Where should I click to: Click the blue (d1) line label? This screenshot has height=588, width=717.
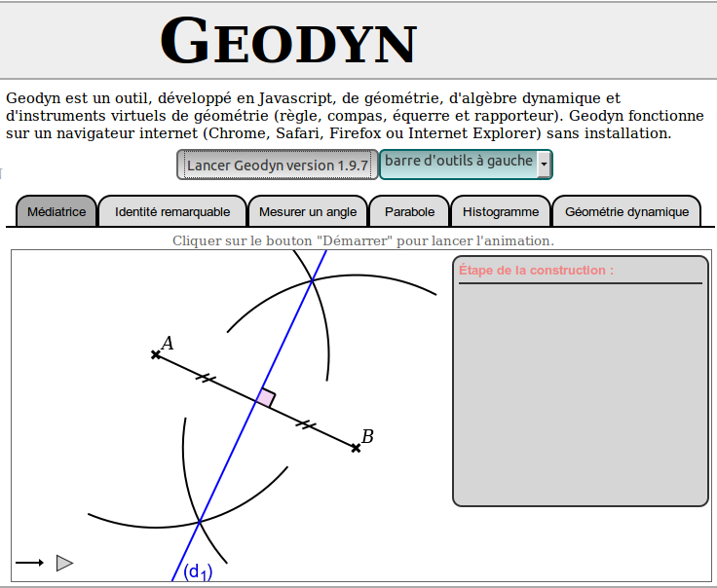pos(198,571)
